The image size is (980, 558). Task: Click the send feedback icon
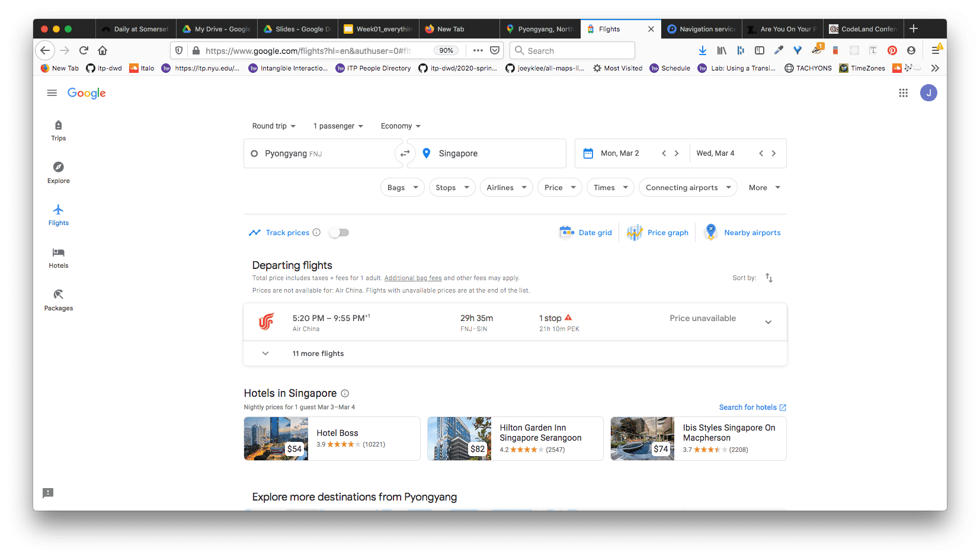click(x=48, y=493)
